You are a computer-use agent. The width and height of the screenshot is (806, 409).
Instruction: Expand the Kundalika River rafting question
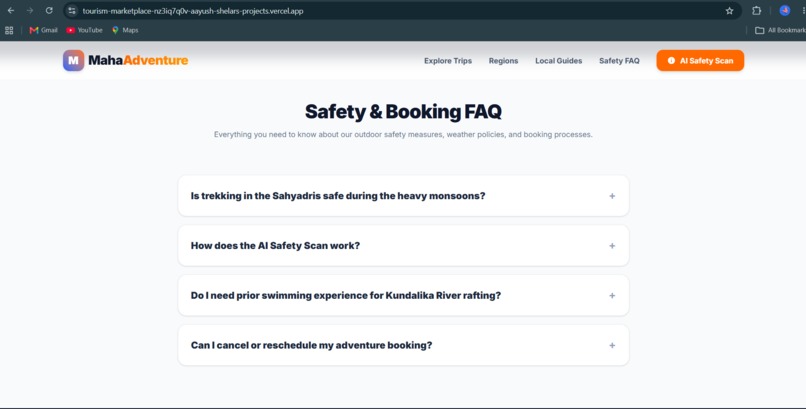404,295
